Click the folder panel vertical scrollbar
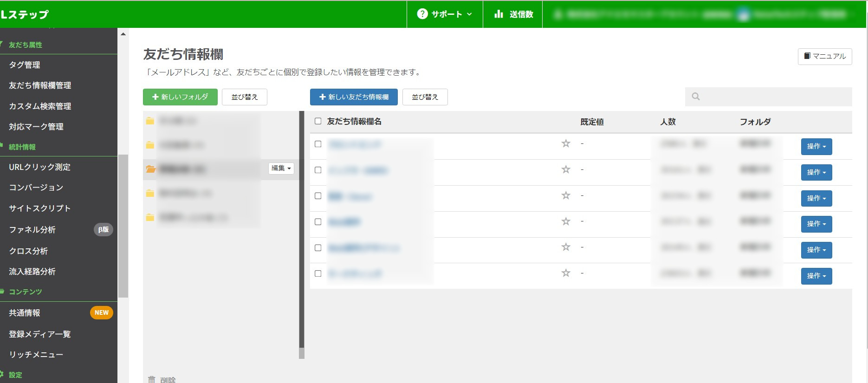 click(x=302, y=230)
